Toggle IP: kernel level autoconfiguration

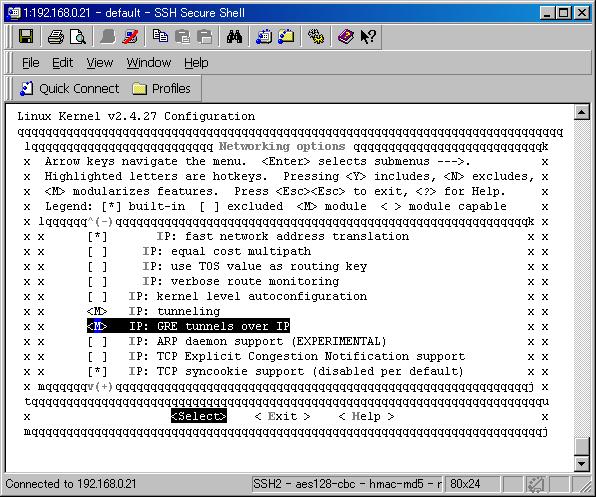click(x=227, y=296)
